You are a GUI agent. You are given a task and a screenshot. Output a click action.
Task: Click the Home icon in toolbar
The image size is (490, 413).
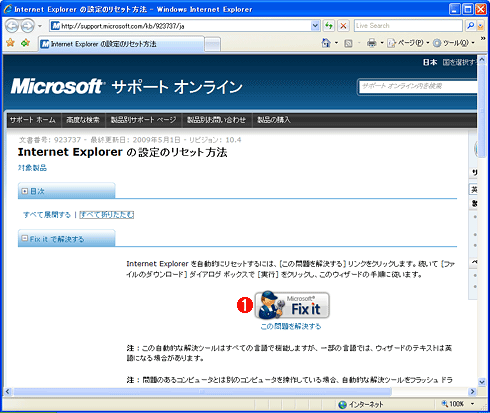326,43
